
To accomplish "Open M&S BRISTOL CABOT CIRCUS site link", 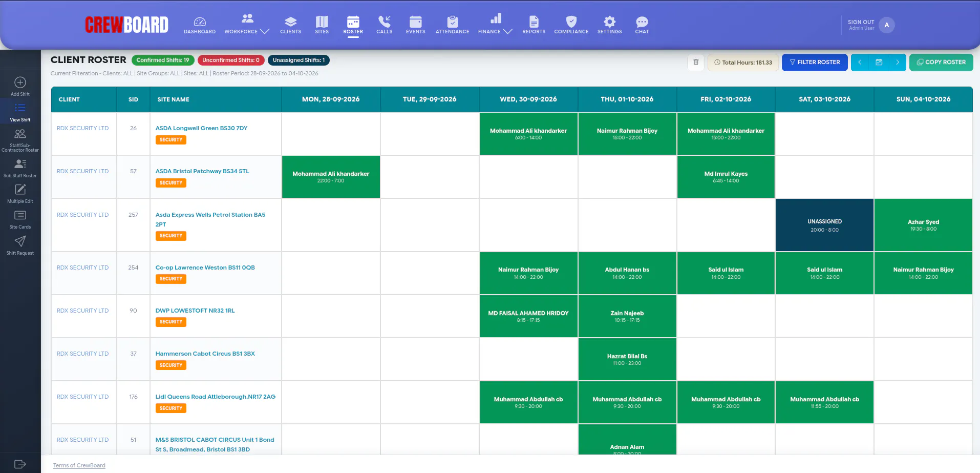I will [215, 444].
